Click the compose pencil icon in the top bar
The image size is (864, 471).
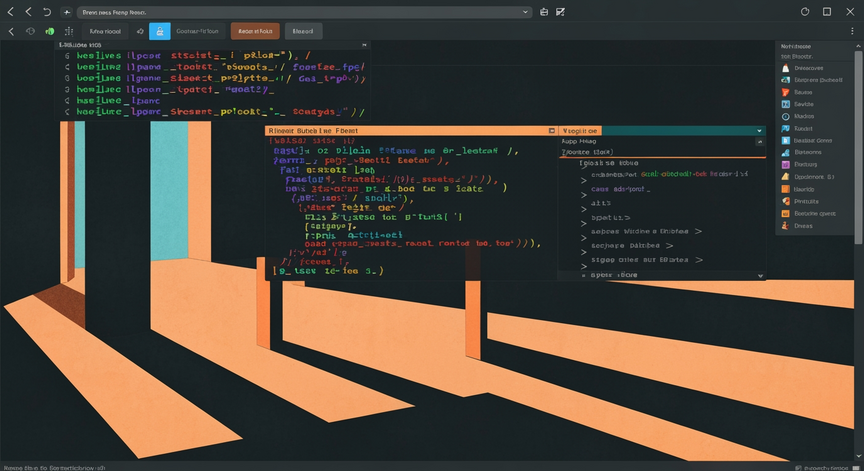(560, 12)
